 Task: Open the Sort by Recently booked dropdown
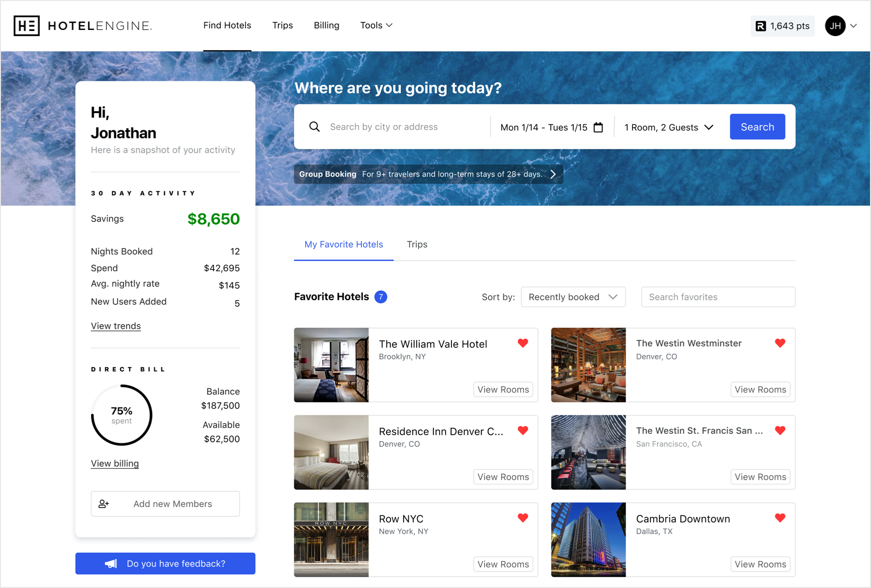(x=573, y=297)
